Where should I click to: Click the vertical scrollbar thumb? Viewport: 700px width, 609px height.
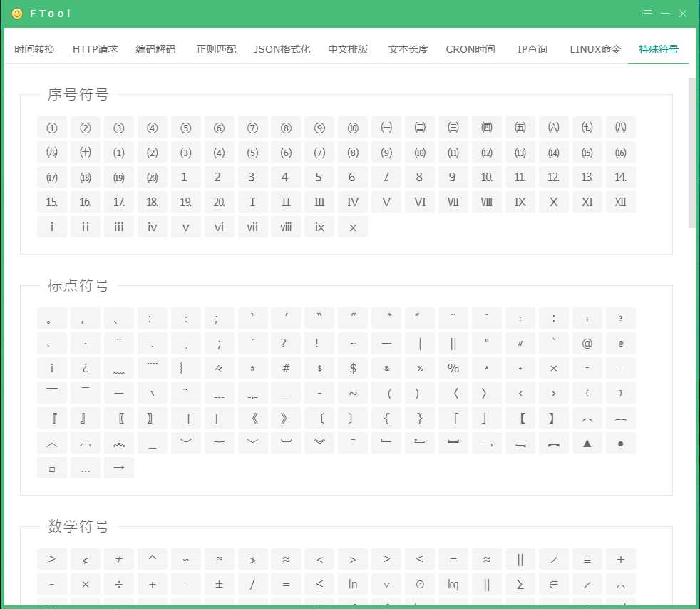click(691, 153)
